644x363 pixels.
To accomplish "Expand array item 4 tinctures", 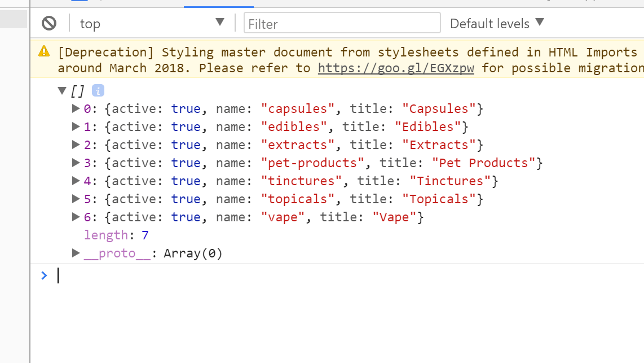I will (x=76, y=181).
